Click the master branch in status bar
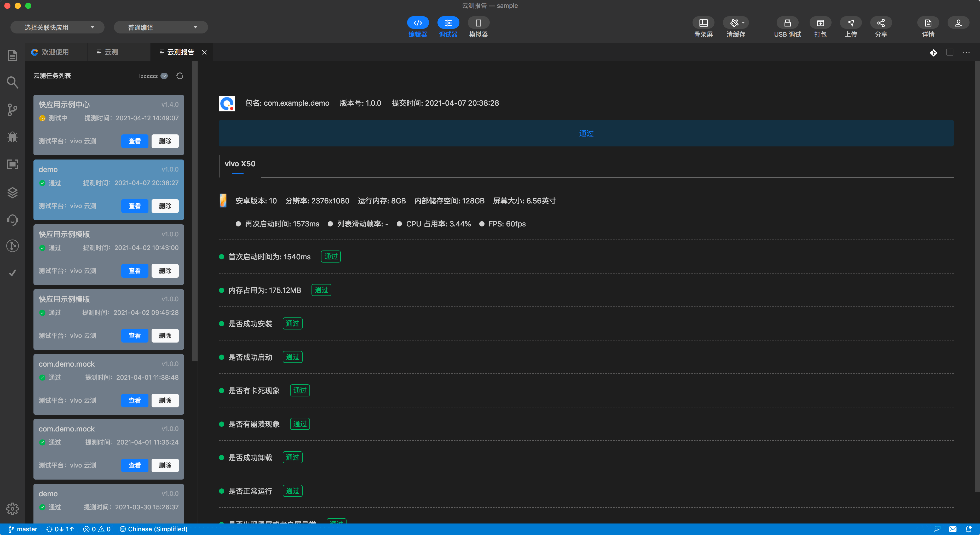The width and height of the screenshot is (980, 535). [x=23, y=529]
